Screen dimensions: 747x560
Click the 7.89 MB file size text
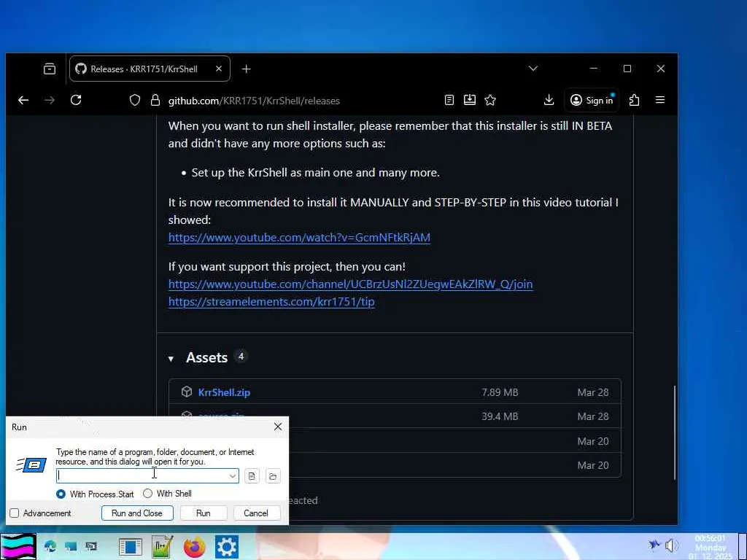(499, 392)
